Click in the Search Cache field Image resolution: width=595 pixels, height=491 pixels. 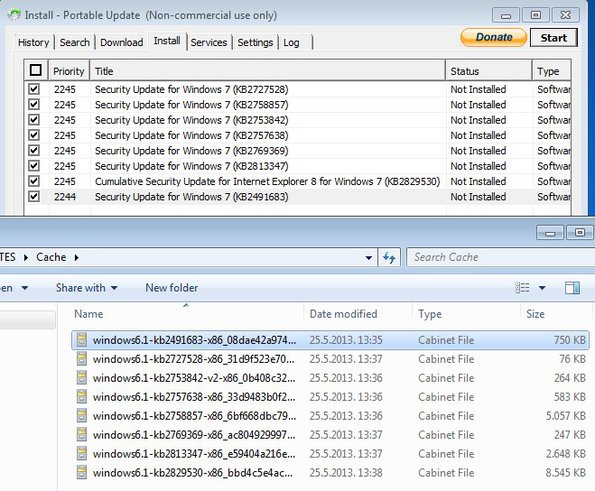[x=501, y=258]
